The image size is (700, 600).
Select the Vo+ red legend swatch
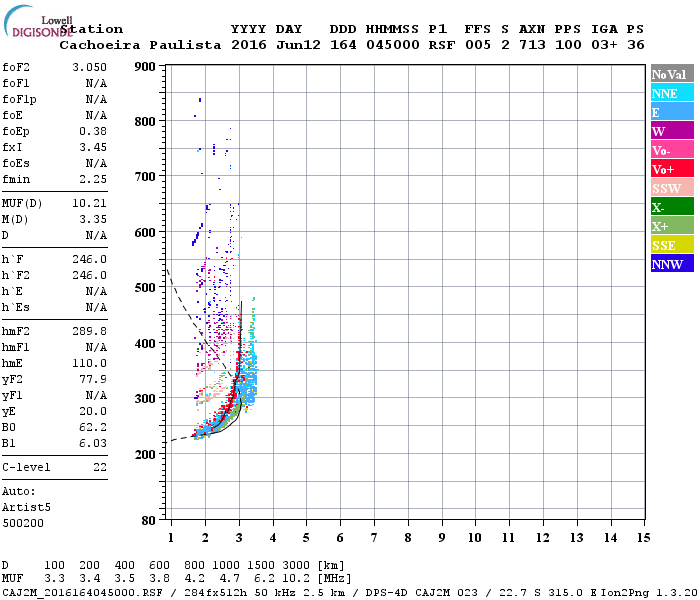click(672, 169)
